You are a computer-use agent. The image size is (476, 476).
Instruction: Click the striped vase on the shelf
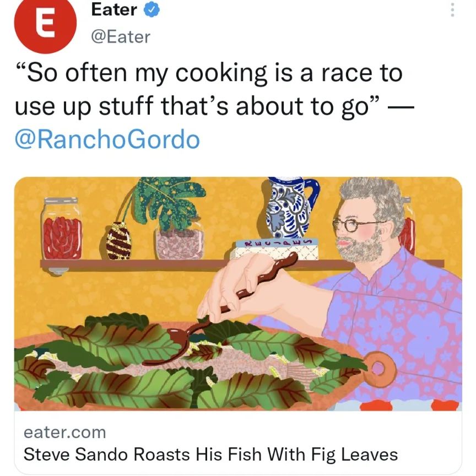coord(118,241)
